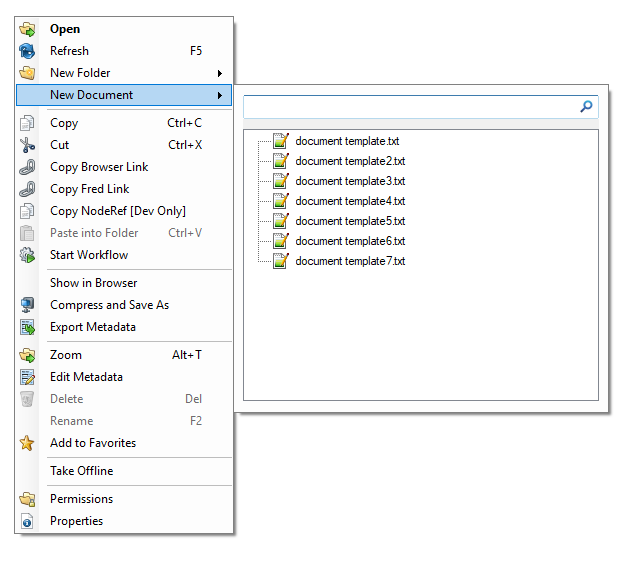Click the Start Workflow gear icon
This screenshot has height=569, width=639.
[27, 255]
